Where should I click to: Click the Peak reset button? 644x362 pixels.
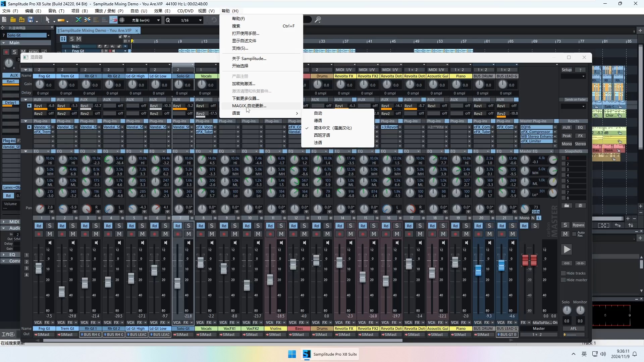point(567,136)
